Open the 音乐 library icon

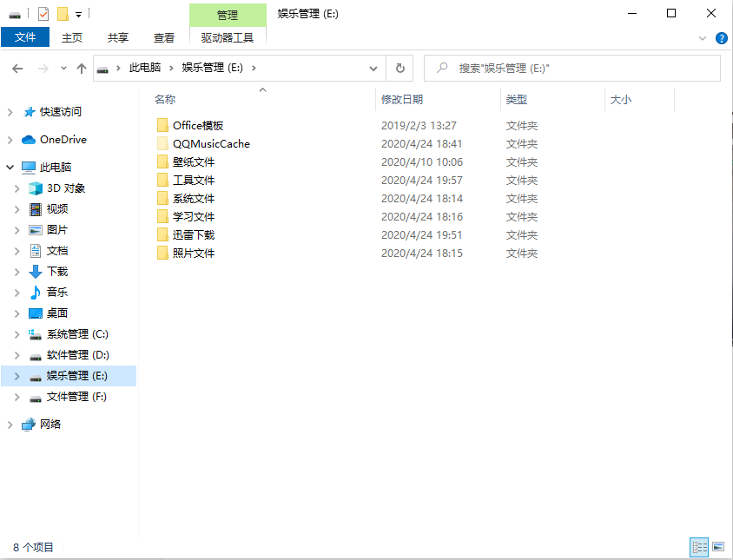tap(36, 292)
